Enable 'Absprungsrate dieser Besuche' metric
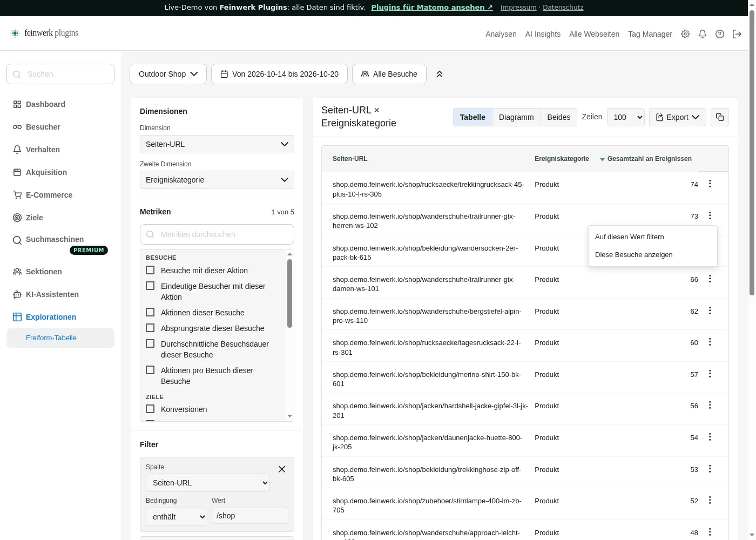 pos(150,328)
